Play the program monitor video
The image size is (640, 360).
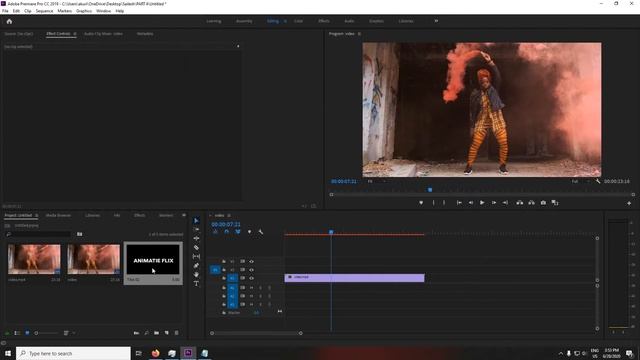tap(482, 202)
